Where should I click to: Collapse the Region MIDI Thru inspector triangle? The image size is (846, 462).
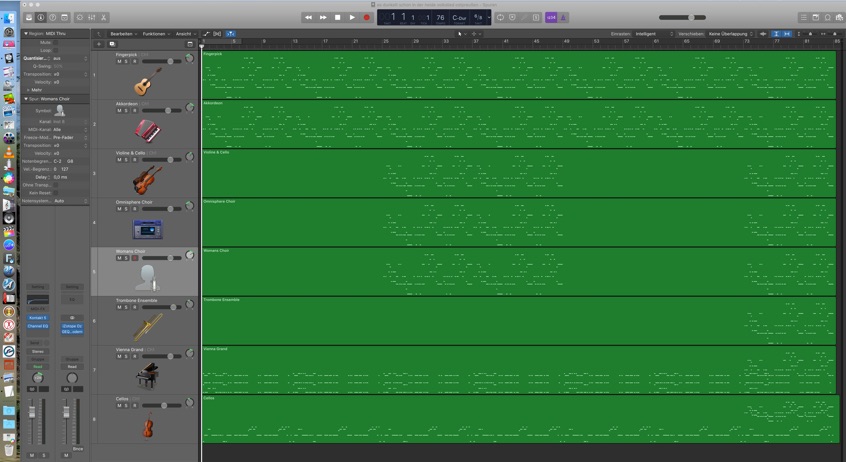(x=25, y=33)
